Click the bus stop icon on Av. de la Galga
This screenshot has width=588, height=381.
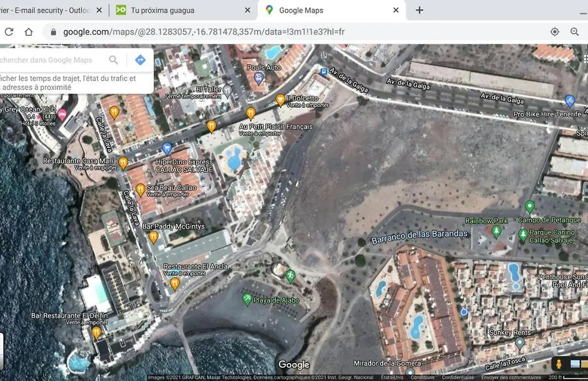(323, 71)
